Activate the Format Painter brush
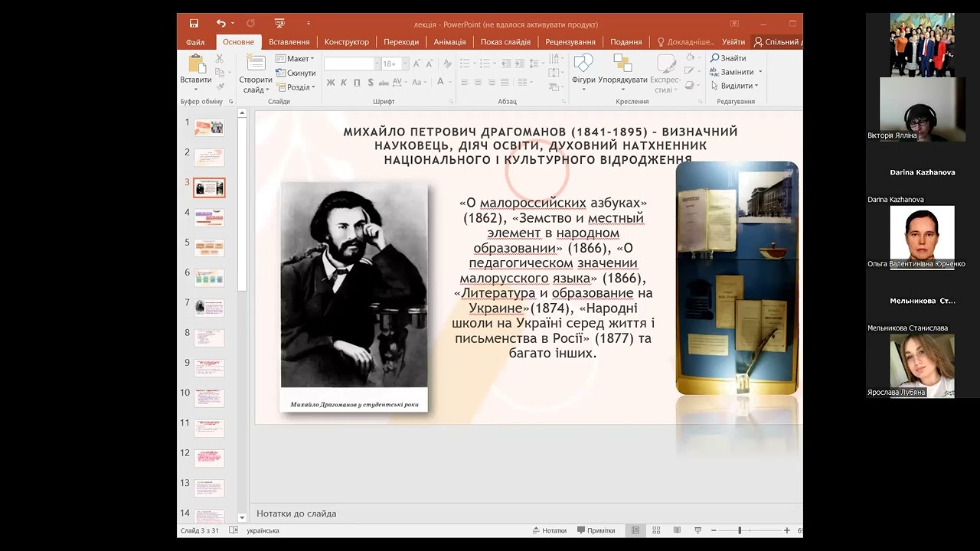 coord(220,86)
